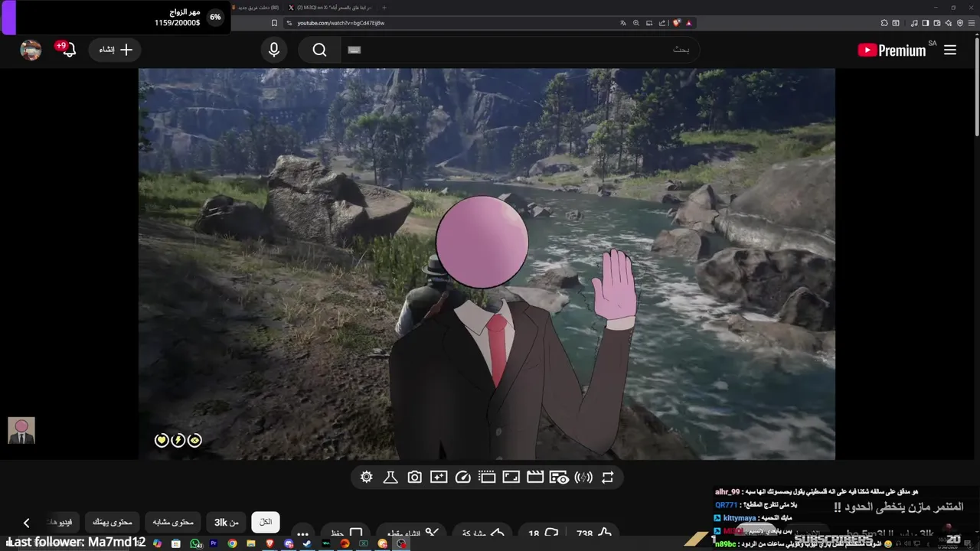The width and height of the screenshot is (980, 551).
Task: Open a new browser tab with plus
Action: [x=384, y=8]
